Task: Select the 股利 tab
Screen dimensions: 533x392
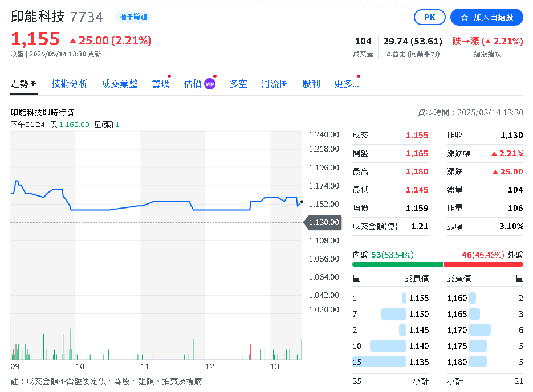Action: pyautogui.click(x=311, y=84)
